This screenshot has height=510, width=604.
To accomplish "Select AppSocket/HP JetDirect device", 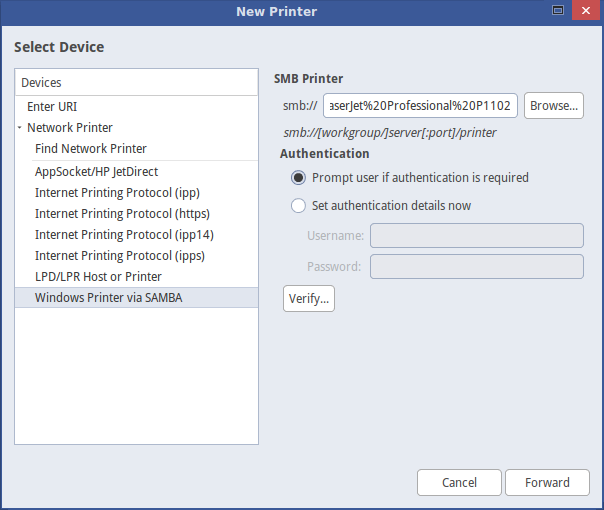I will coord(96,172).
